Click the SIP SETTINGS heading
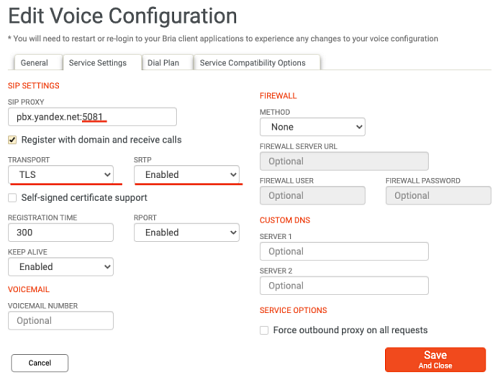The width and height of the screenshot is (498, 381). (x=34, y=86)
